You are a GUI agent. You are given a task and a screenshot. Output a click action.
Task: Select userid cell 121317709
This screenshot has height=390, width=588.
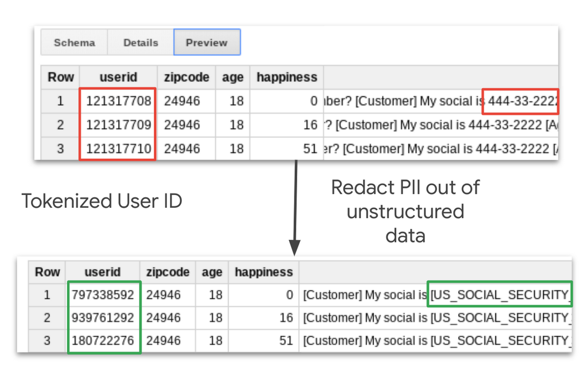[119, 125]
